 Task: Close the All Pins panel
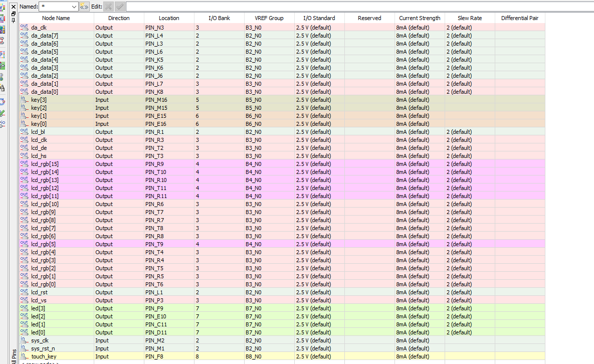(x=13, y=7)
